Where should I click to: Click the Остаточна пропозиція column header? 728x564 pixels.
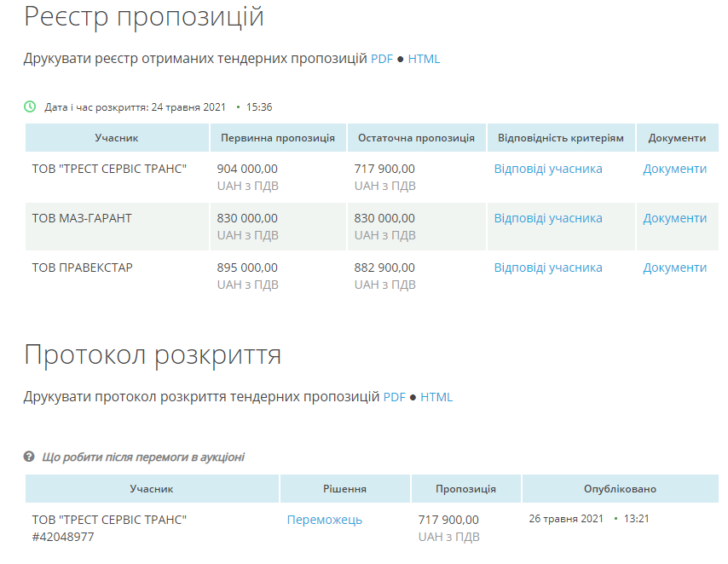point(416,138)
